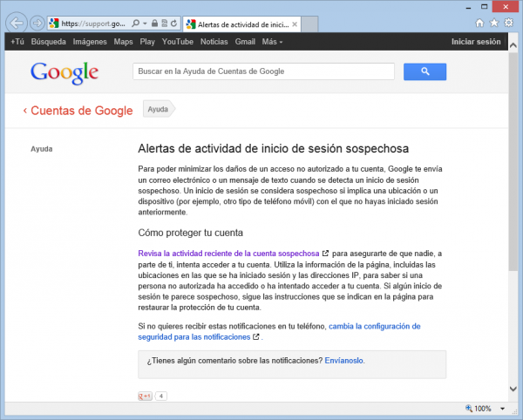
Task: Click the scrollbar up arrow
Action: 513,45
